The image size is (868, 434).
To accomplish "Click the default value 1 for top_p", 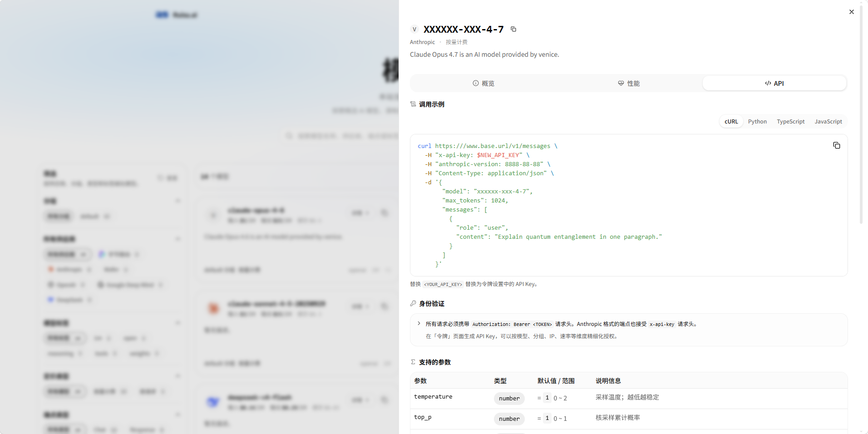I will point(547,419).
